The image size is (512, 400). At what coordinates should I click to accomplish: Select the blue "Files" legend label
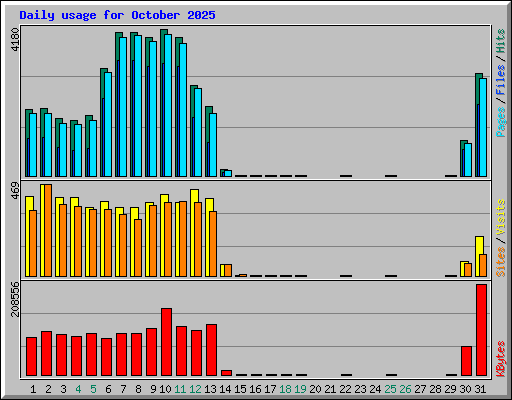501,79
